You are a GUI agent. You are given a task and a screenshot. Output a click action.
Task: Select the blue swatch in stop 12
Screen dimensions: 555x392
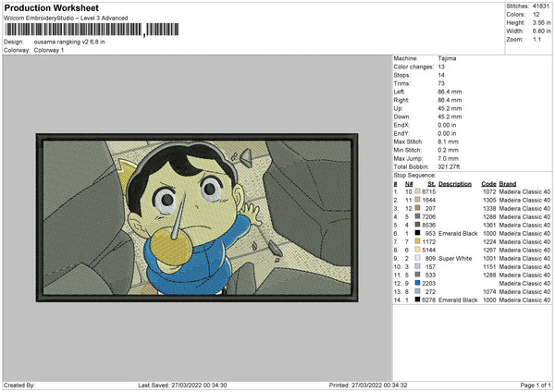(x=419, y=282)
